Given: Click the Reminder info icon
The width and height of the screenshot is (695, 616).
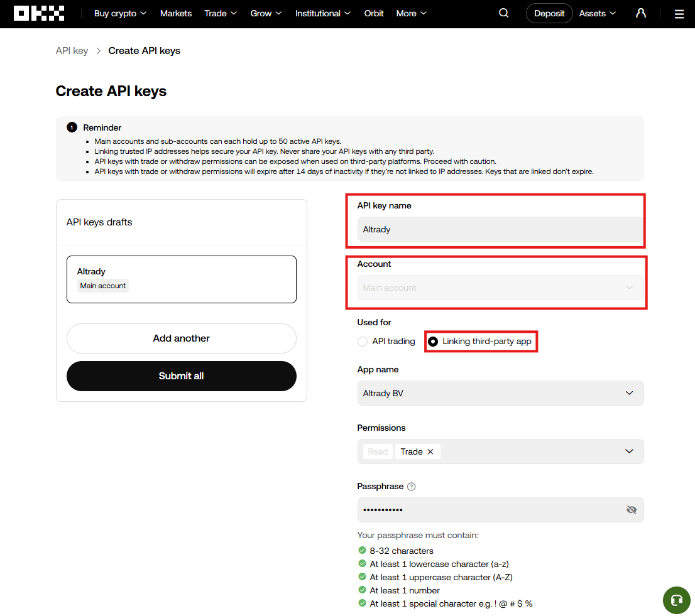Looking at the screenshot, I should [72, 127].
